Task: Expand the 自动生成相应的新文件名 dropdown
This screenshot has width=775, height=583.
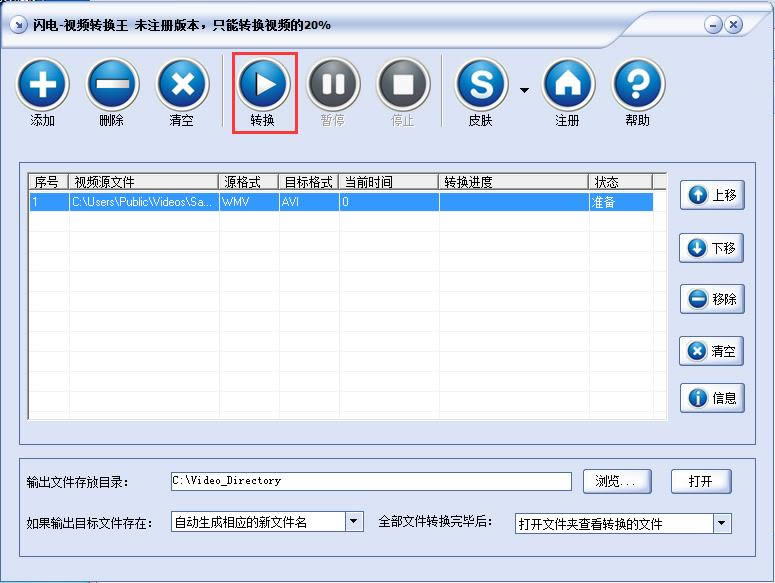Action: [x=353, y=521]
